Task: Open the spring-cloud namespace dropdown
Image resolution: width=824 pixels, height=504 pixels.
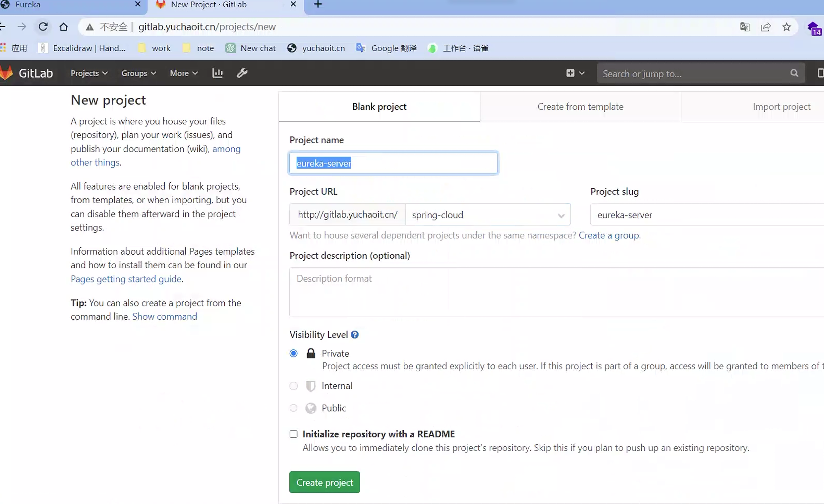Action: (488, 215)
